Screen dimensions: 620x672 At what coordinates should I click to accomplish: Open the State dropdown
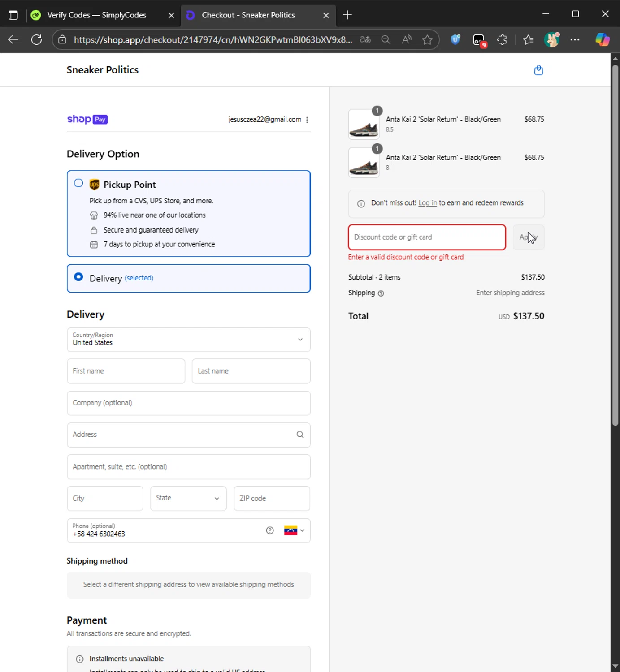click(188, 498)
